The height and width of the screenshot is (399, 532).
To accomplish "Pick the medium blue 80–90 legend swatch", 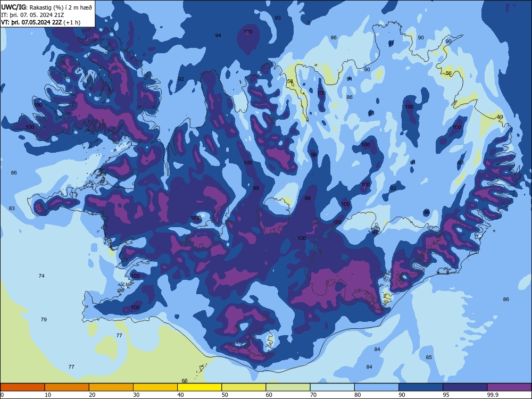I will pos(377,387).
